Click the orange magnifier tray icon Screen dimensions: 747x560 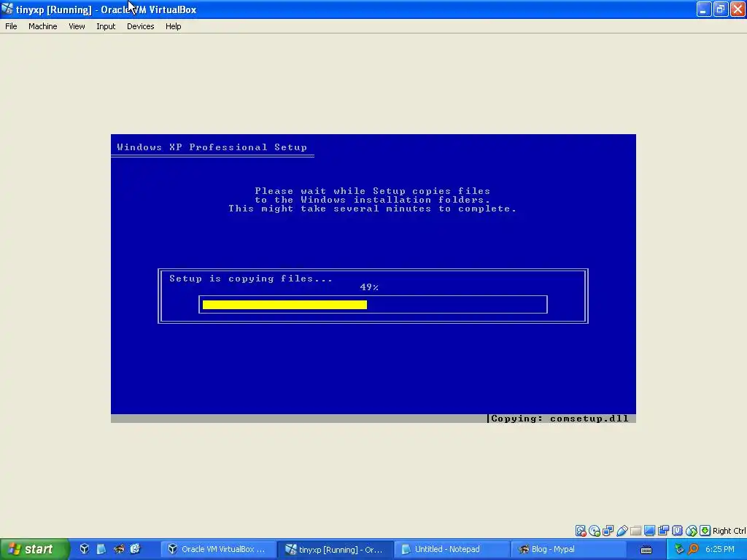click(x=693, y=549)
